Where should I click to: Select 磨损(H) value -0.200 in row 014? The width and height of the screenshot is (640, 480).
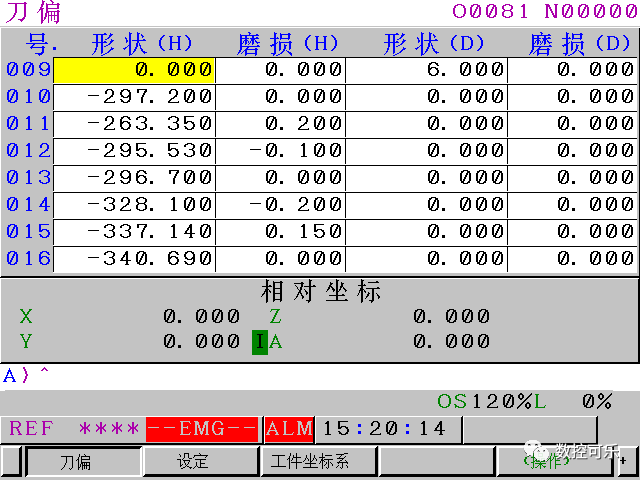point(280,205)
